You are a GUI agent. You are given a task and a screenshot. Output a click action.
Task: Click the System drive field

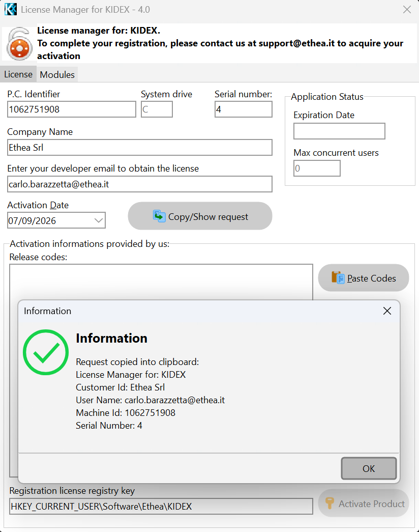tap(157, 109)
